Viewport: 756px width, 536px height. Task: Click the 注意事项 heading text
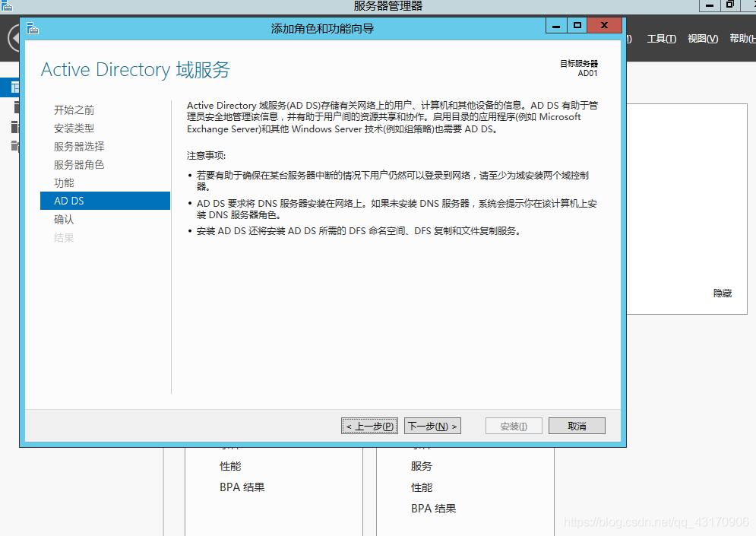point(207,155)
